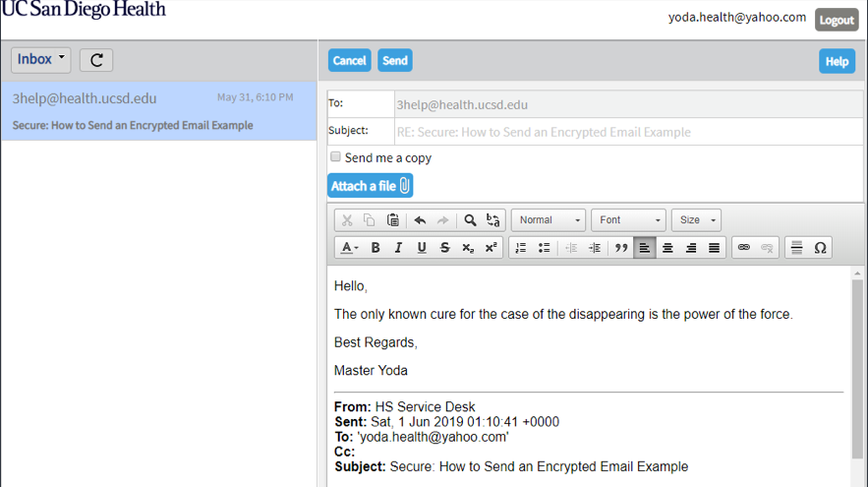
Task: Apply bold formatting
Action: (x=375, y=248)
